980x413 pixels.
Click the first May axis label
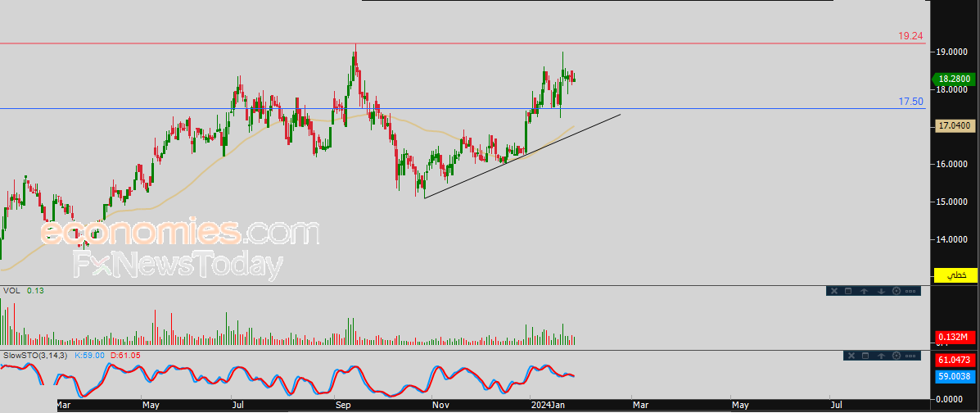click(x=151, y=406)
